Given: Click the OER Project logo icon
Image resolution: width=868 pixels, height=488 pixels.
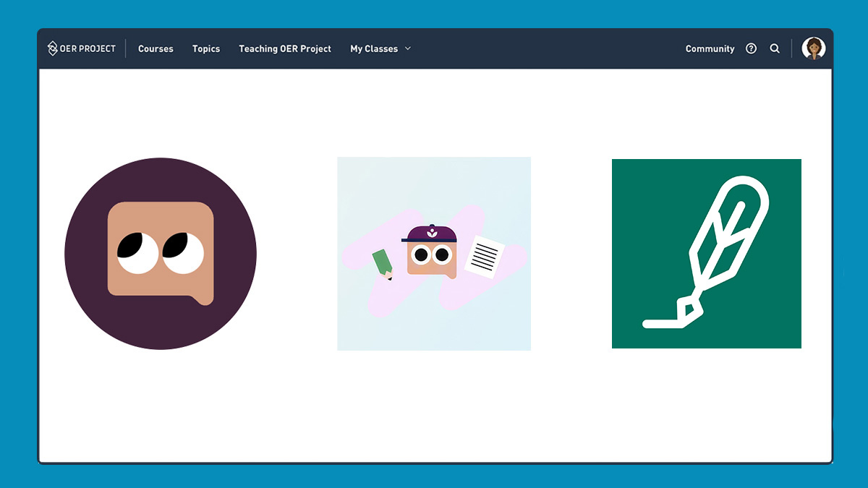Looking at the screenshot, I should coord(53,48).
